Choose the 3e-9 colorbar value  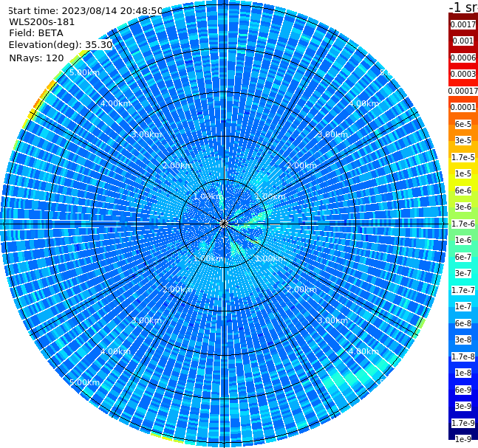click(462, 406)
